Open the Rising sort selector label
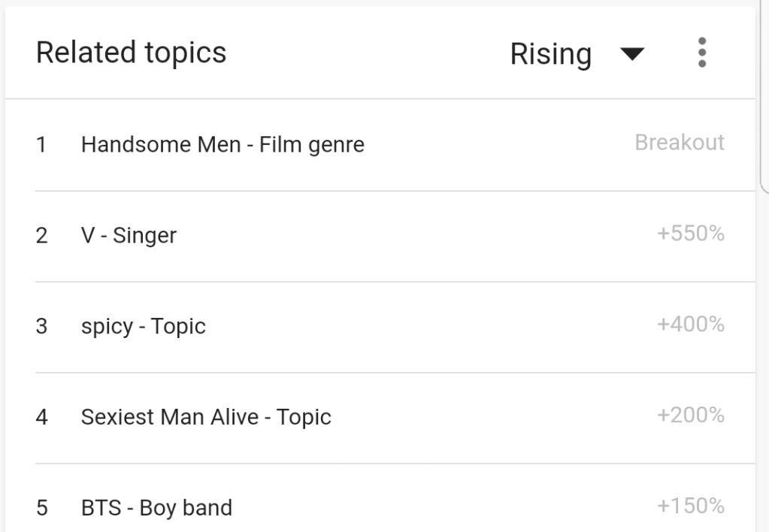The width and height of the screenshot is (769, 532). pos(551,54)
